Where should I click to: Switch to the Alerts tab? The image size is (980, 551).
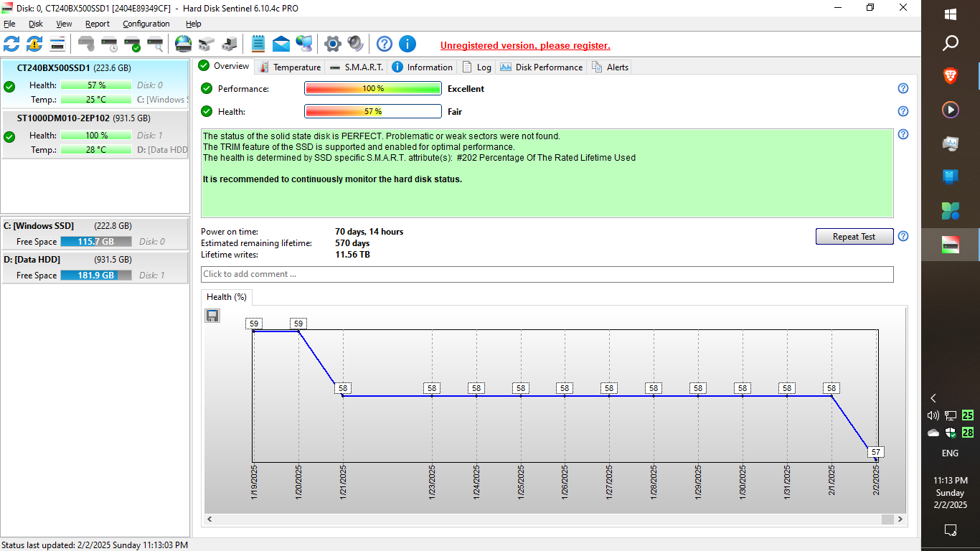(610, 67)
